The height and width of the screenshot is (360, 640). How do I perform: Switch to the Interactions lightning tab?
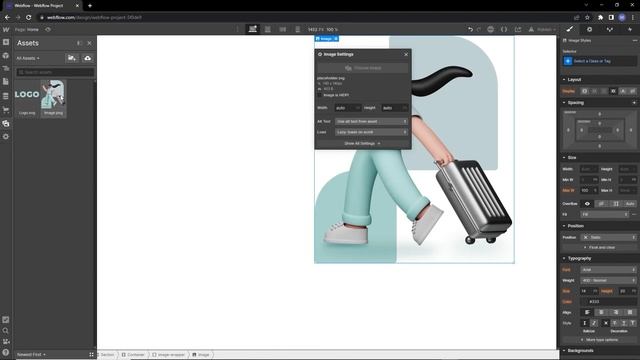(x=630, y=29)
